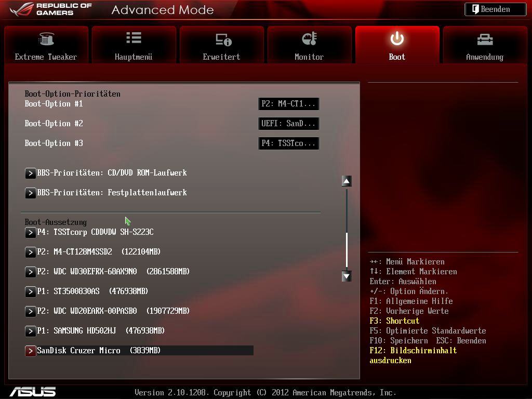532x399 pixels.
Task: Click the exit icon beside Beenden
Action: (475, 9)
